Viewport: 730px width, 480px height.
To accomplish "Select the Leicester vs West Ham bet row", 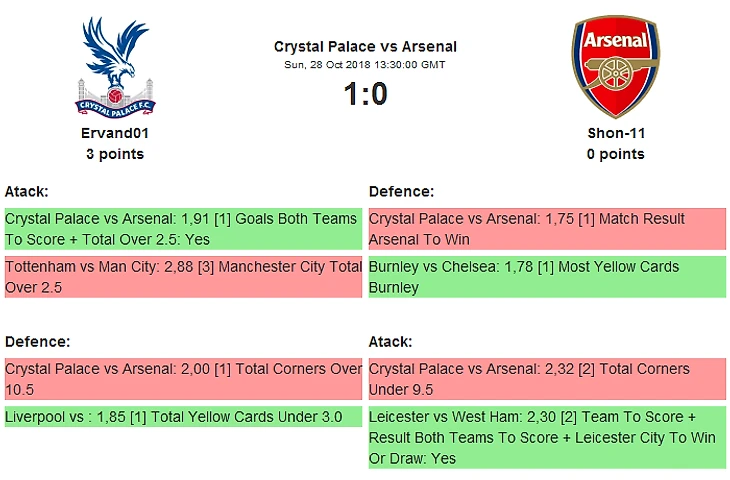I will (547, 437).
